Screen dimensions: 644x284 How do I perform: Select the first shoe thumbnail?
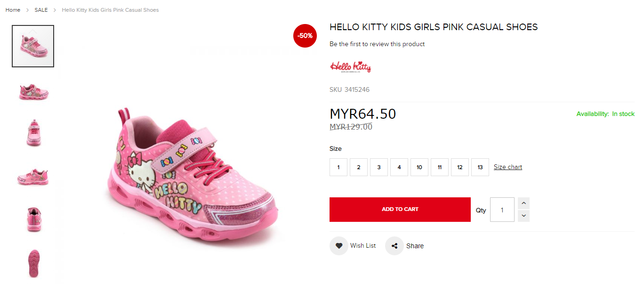click(33, 46)
